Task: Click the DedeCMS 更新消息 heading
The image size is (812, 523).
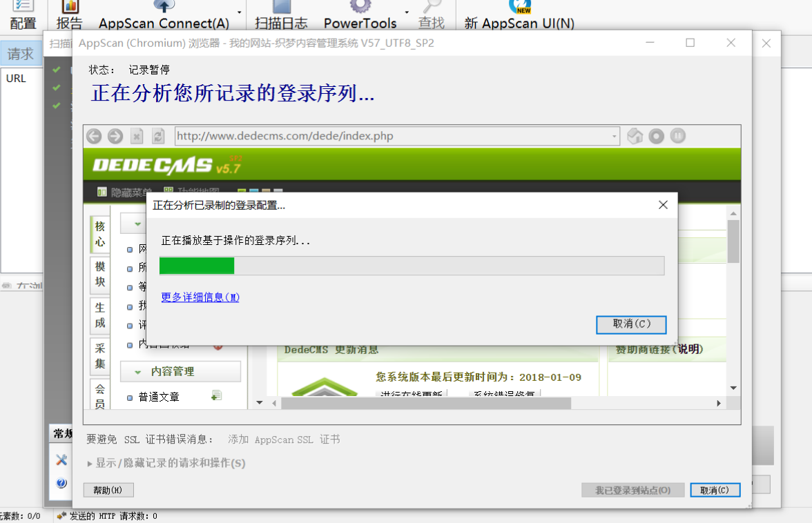Action: pos(331,350)
